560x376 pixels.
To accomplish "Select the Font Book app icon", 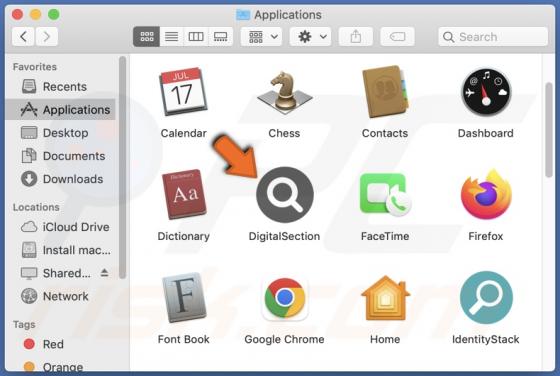I will pyautogui.click(x=184, y=297).
